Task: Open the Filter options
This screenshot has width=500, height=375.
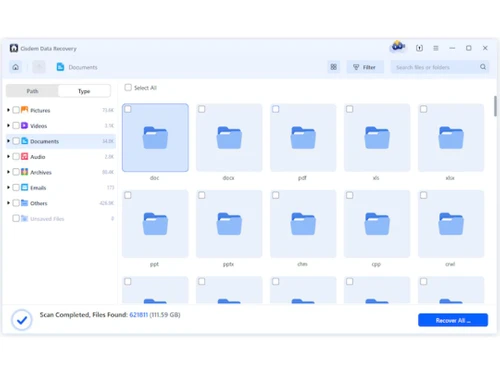Action: tap(365, 67)
